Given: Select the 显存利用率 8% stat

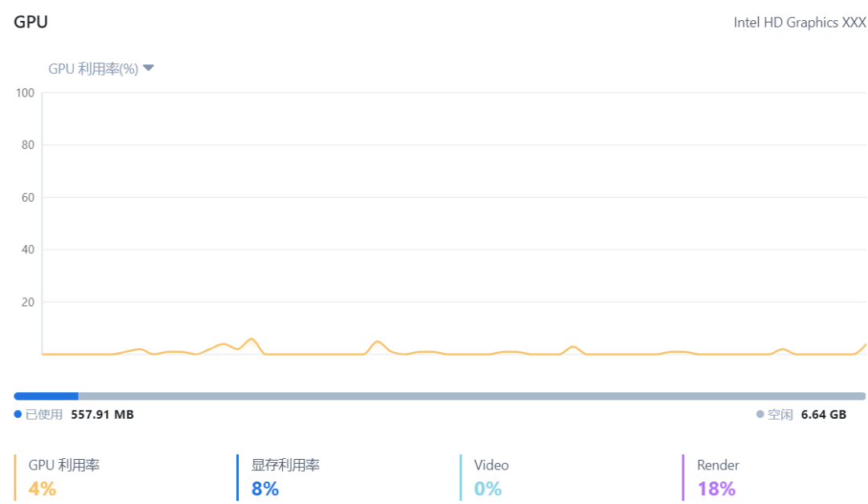Looking at the screenshot, I should pos(265,488).
